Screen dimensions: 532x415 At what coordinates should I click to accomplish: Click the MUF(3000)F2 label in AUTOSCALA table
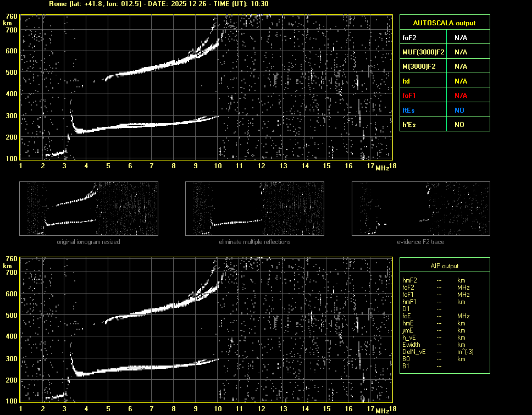tap(423, 52)
